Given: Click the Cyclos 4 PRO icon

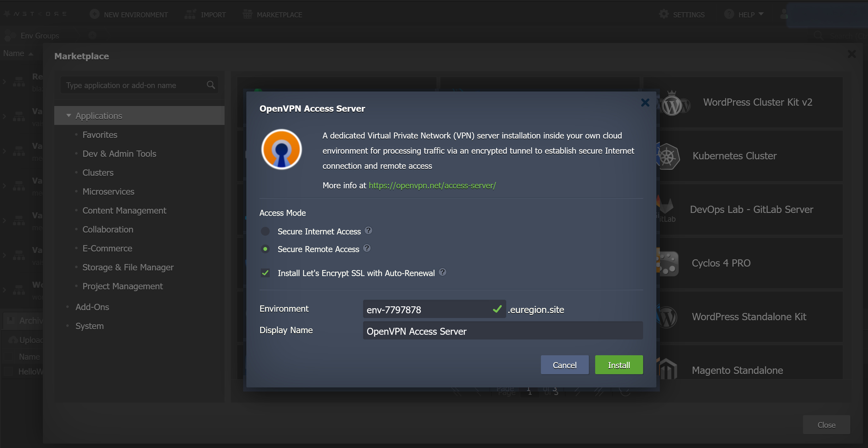Looking at the screenshot, I should pyautogui.click(x=668, y=263).
